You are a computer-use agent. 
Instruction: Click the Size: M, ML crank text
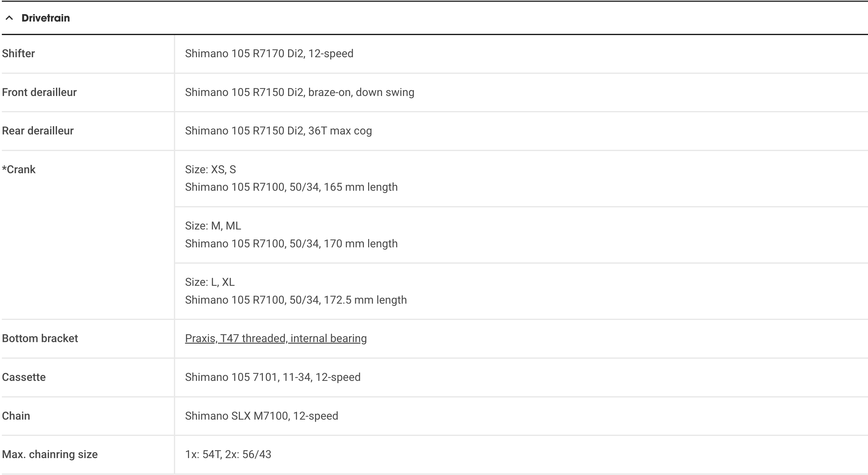click(213, 226)
